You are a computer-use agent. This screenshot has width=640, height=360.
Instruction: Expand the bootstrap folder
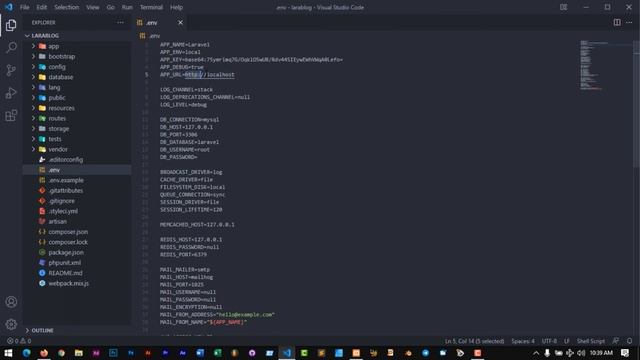(x=77, y=56)
